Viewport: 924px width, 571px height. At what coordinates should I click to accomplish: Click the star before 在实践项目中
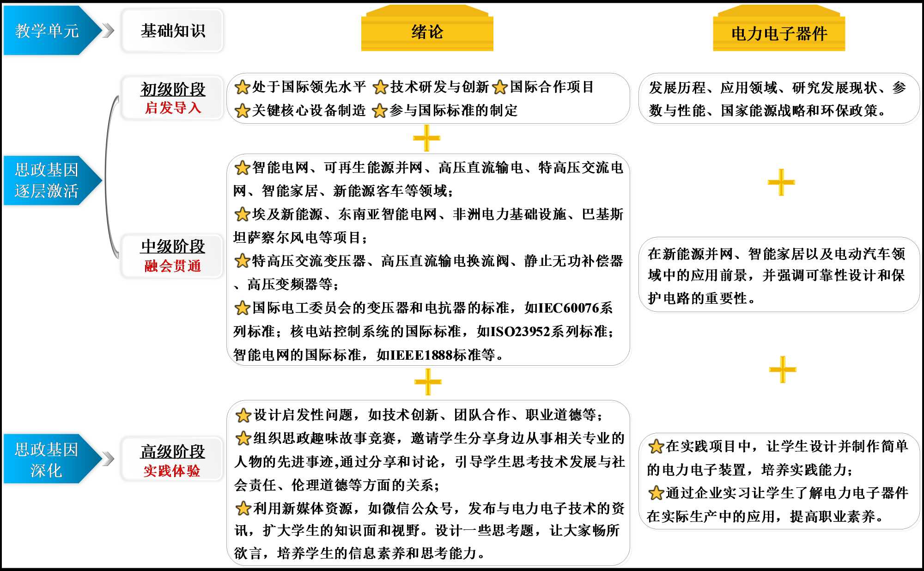click(656, 447)
